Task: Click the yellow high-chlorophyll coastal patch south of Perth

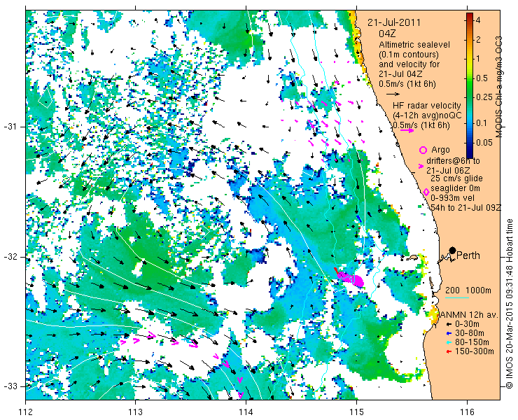Action: 433,315
